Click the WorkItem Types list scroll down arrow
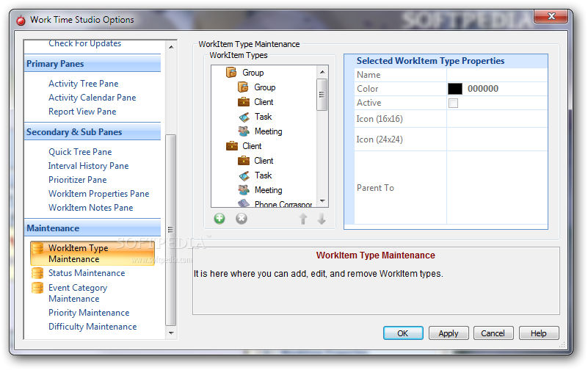 322,201
